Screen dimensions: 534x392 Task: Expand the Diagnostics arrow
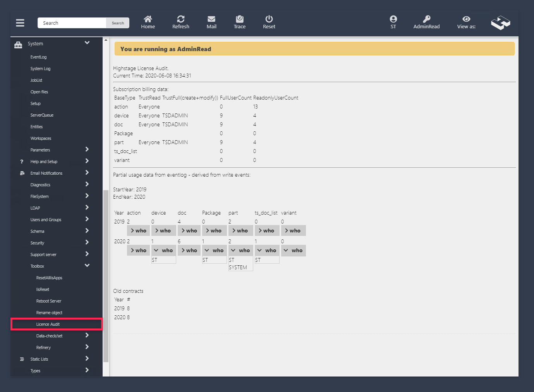87,184
